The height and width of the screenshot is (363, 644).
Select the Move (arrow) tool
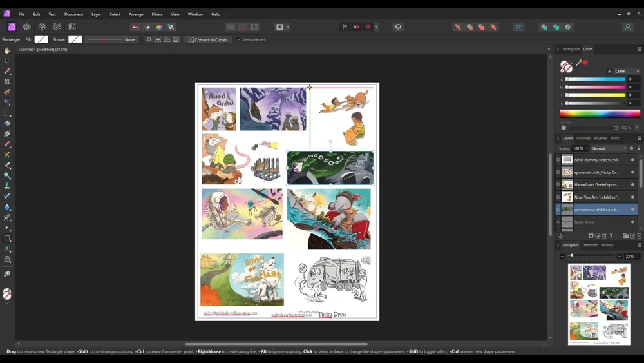7,61
